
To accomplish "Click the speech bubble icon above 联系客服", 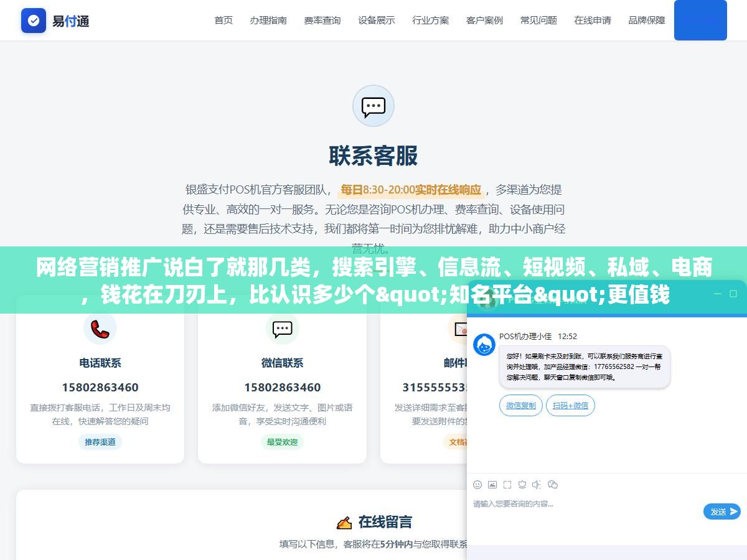I will [374, 106].
